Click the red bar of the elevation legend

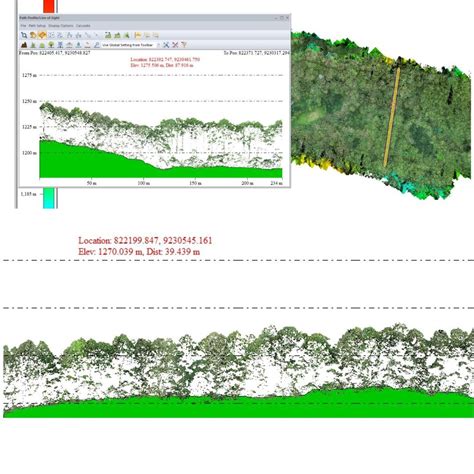[x=49, y=6]
